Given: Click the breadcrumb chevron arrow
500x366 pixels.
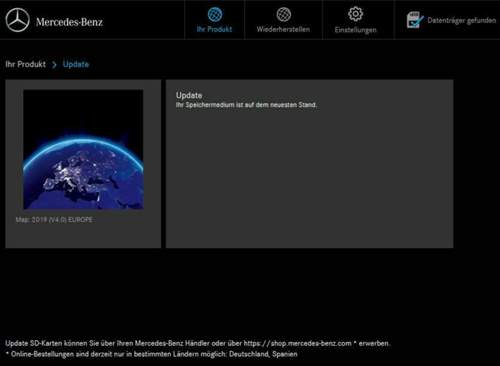Looking at the screenshot, I should (54, 65).
